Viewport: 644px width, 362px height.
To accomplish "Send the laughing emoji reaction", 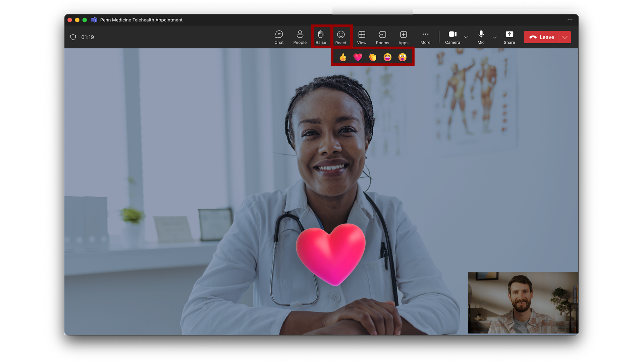I will (x=387, y=57).
